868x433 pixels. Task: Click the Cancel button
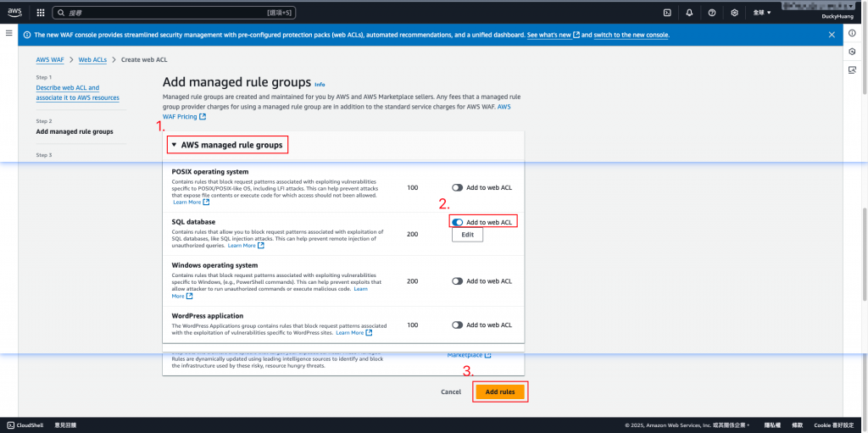coord(451,391)
